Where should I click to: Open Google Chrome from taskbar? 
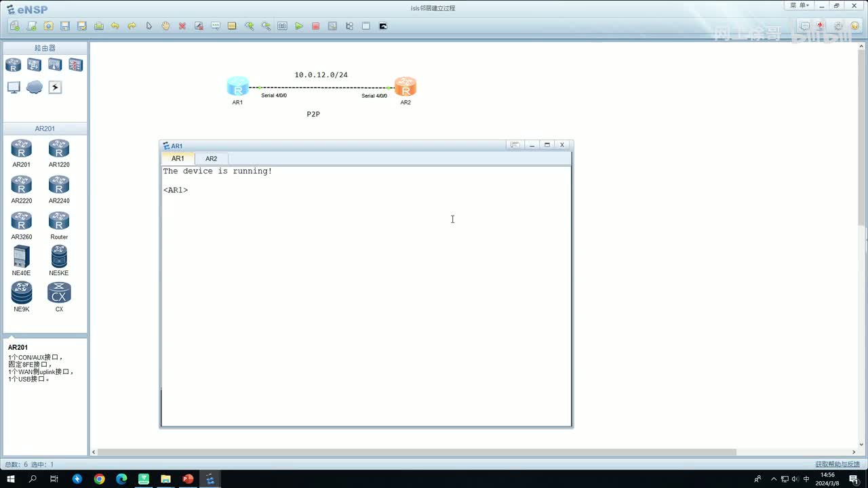coord(100,479)
